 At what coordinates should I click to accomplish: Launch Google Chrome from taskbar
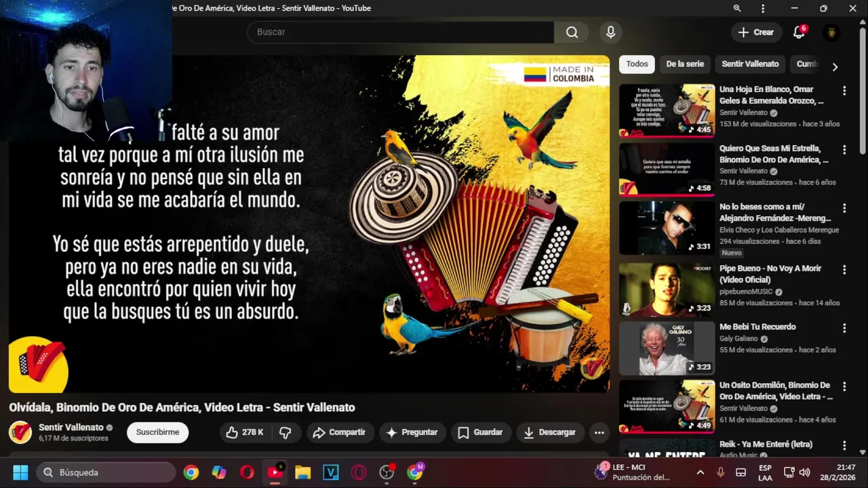point(191,472)
